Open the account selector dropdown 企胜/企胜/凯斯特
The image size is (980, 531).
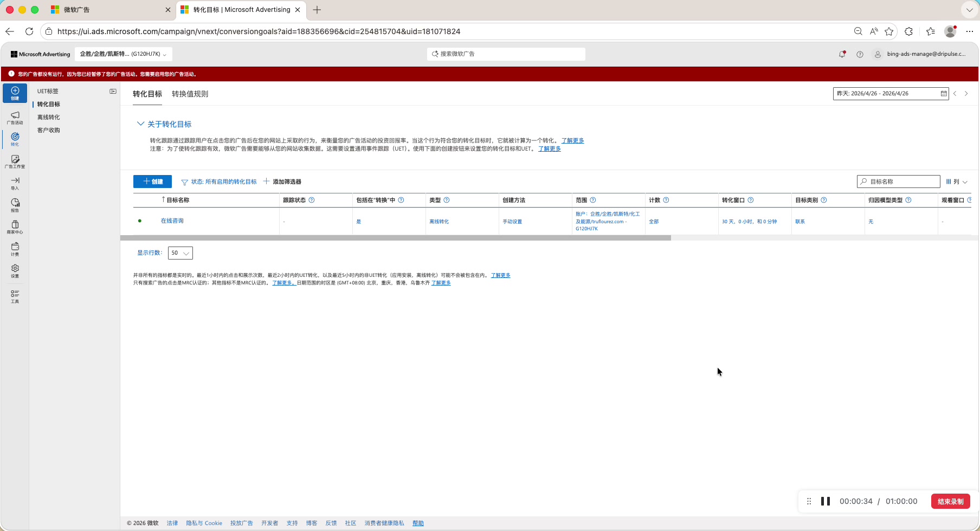124,54
